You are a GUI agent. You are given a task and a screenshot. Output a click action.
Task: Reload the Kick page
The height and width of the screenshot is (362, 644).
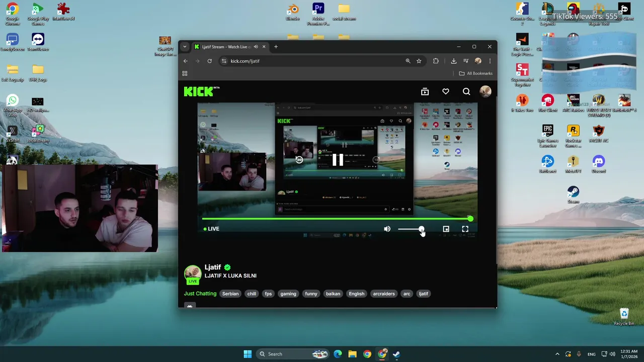[209, 61]
